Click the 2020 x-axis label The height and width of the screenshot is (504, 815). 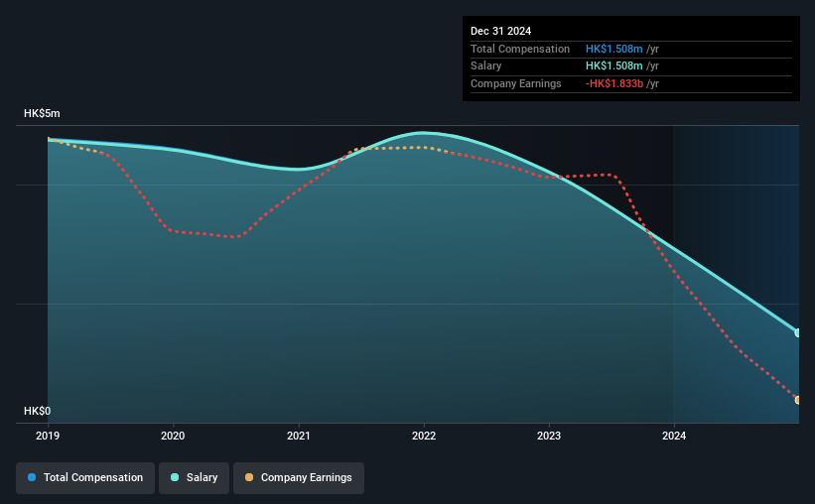(173, 436)
